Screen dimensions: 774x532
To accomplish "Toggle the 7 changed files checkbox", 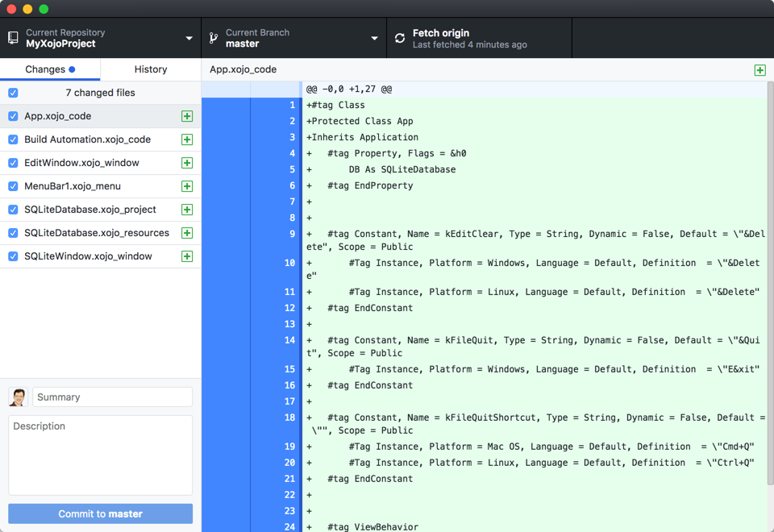I will (x=12, y=93).
